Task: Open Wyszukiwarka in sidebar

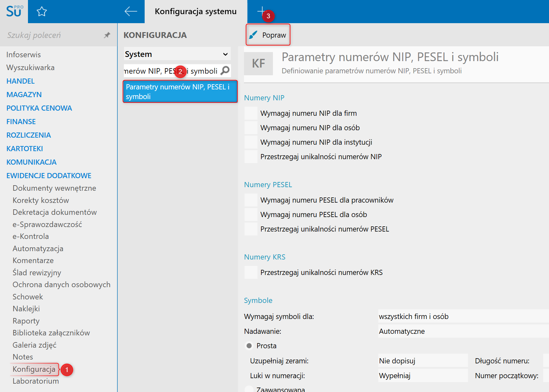Action: point(31,68)
